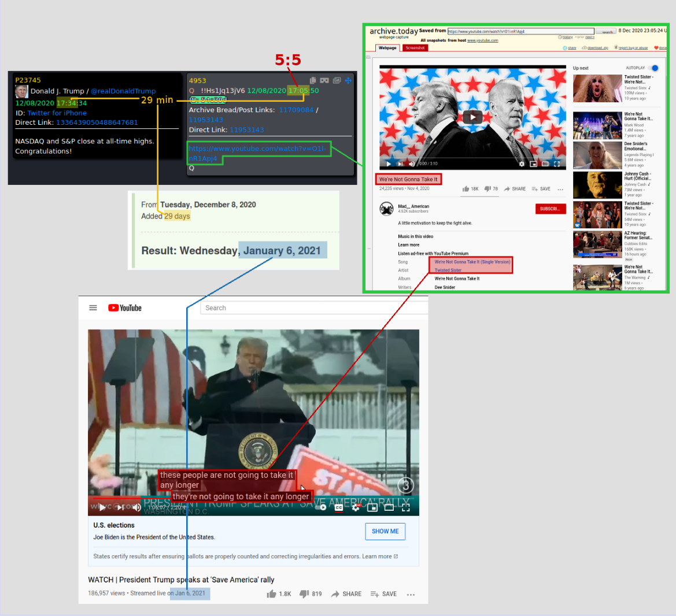Image resolution: width=676 pixels, height=616 pixels.
Task: Play the archived video using the center play button
Action: click(472, 117)
